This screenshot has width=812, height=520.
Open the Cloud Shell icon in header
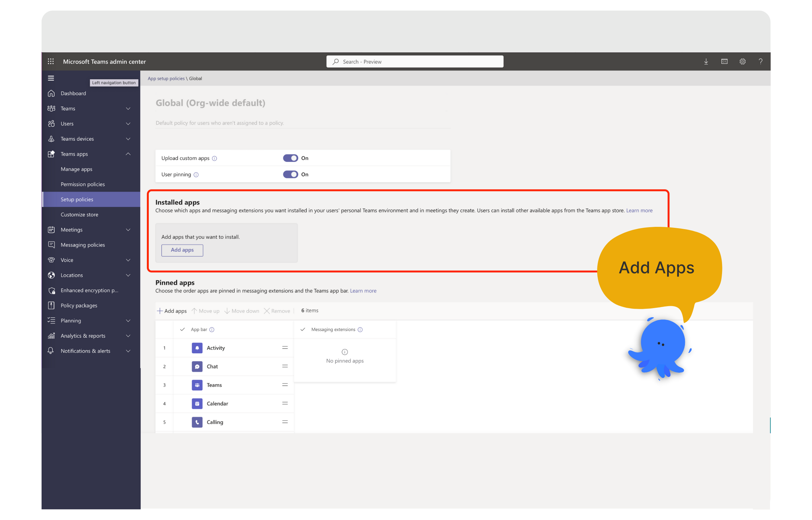coord(724,61)
